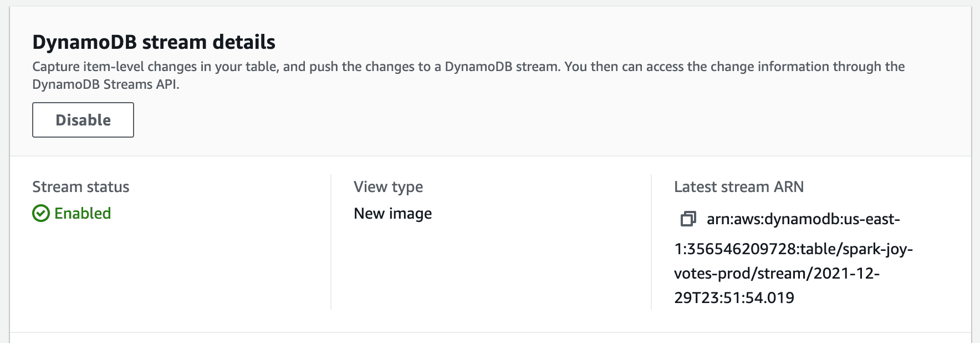
Task: Click the divider between Stream status and View type
Action: [331, 242]
